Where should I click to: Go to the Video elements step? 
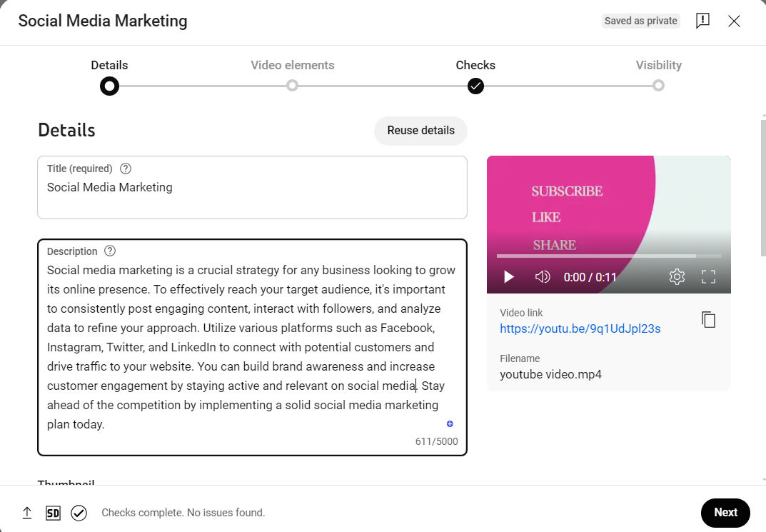[292, 86]
